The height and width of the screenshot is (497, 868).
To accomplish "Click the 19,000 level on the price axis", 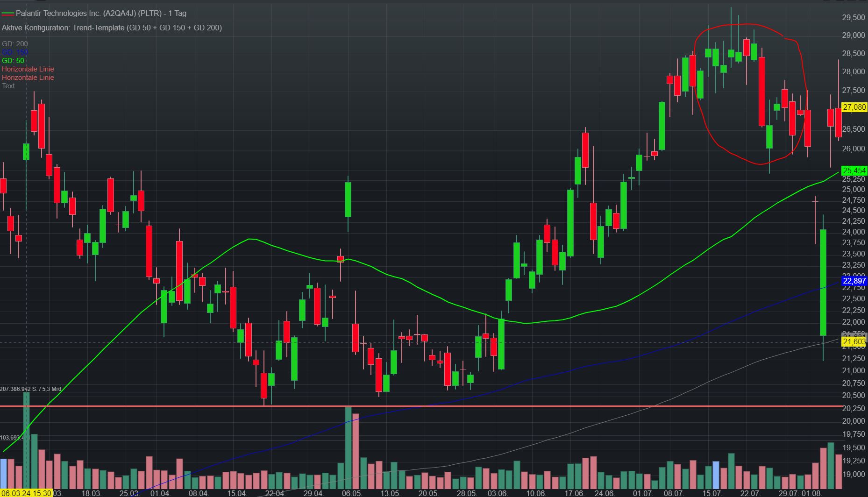I will point(854,474).
